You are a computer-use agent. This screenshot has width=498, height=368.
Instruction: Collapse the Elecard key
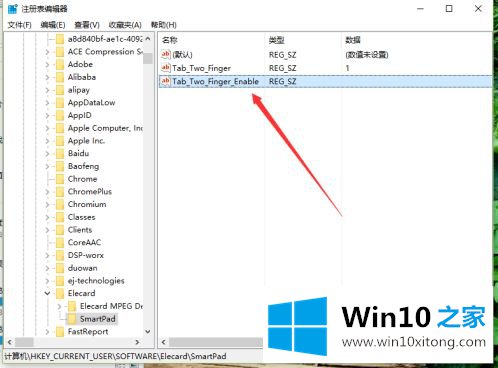[x=47, y=293]
